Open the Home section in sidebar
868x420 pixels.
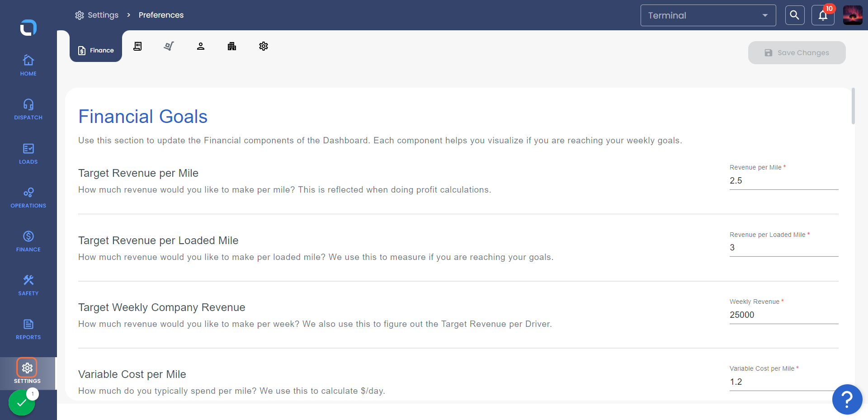coord(28,66)
